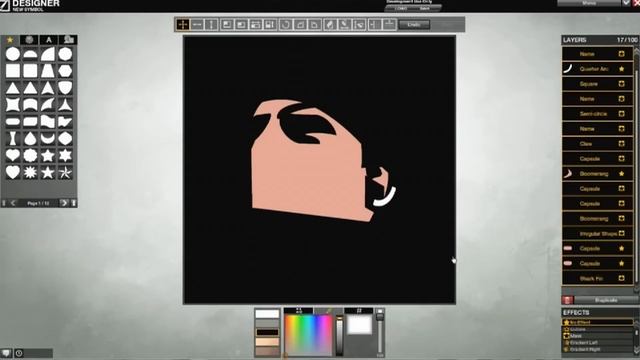
Task: Add the spiky starburst shape
Action: pyautogui.click(x=30, y=173)
